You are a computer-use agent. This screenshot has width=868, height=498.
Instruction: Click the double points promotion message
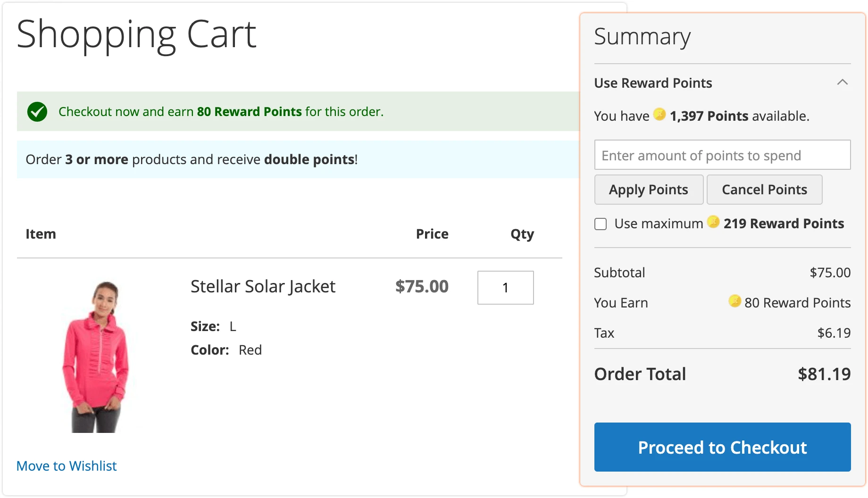[191, 159]
